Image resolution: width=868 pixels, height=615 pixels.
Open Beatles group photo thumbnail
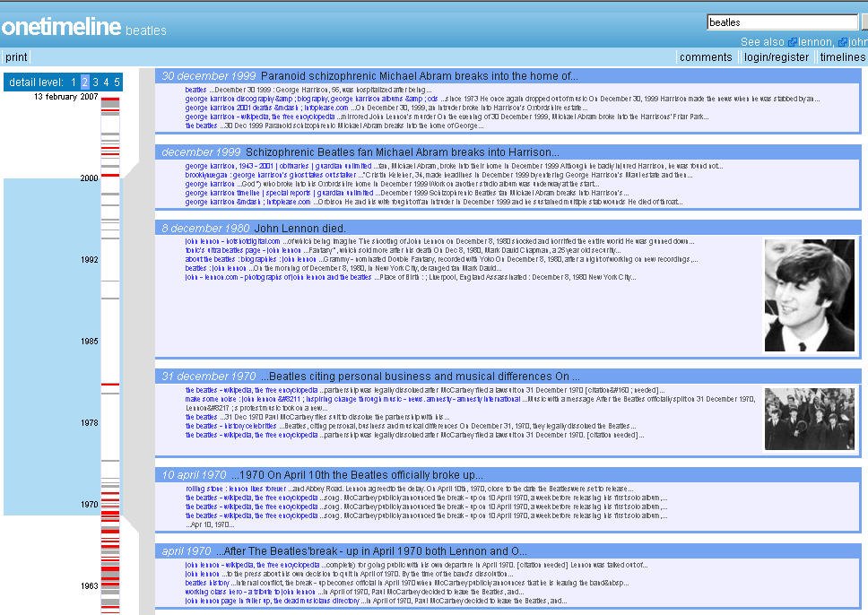tap(810, 419)
